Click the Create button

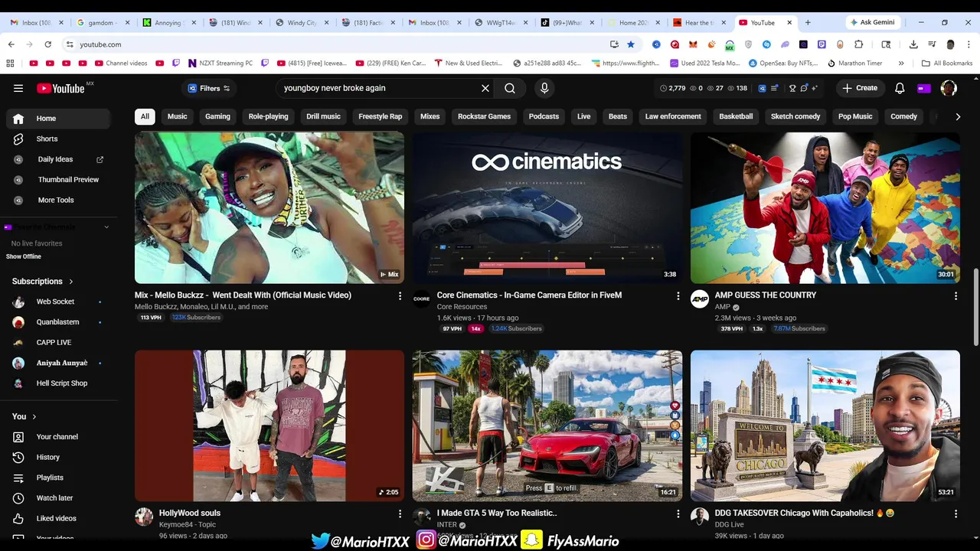(x=860, y=88)
